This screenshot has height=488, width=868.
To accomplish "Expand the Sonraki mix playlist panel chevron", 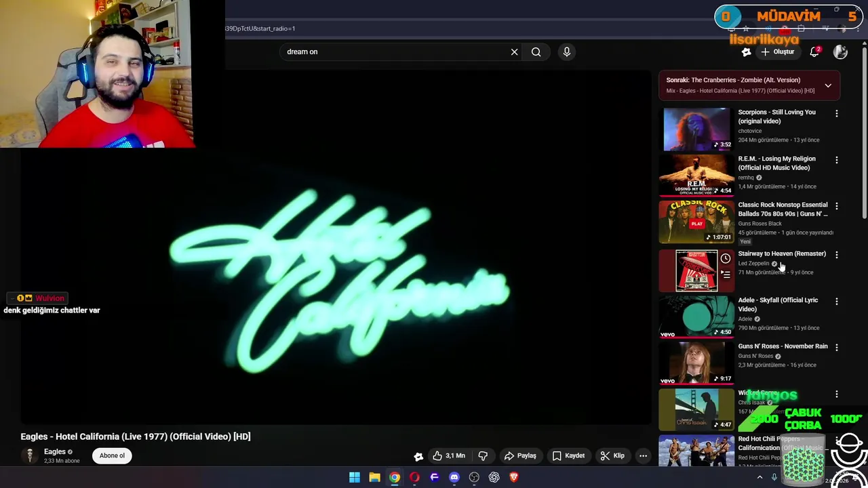I will [828, 85].
